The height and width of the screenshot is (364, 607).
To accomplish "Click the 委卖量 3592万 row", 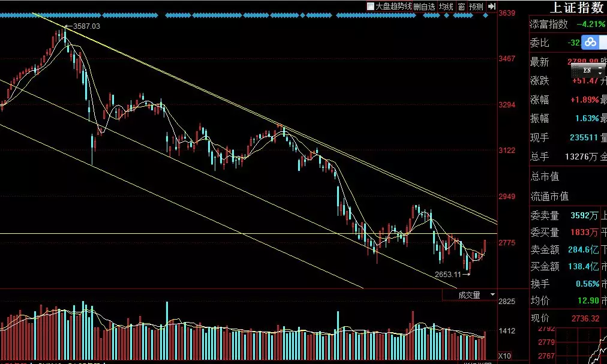I will [x=565, y=215].
